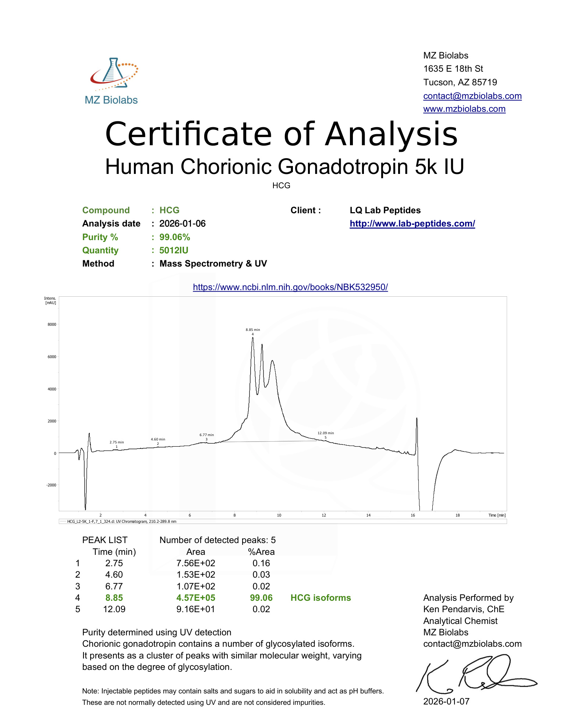Select the peak 1 area 7.56E+02

196,563
